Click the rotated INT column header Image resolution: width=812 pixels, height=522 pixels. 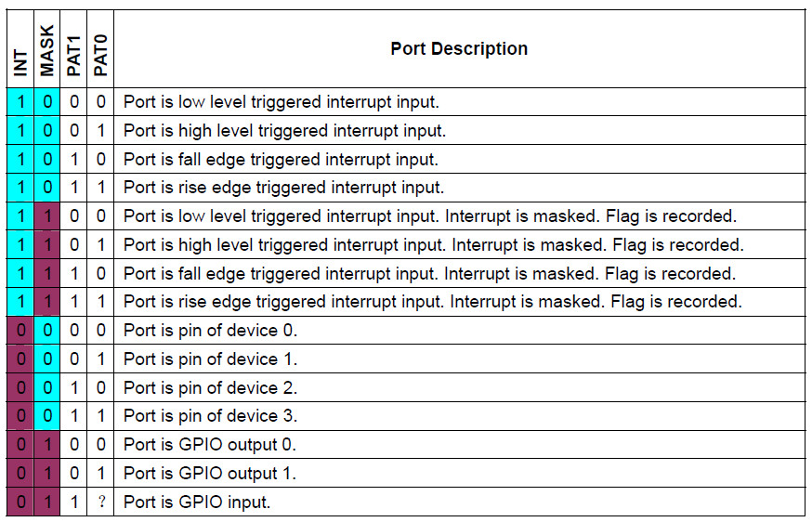(x=20, y=61)
